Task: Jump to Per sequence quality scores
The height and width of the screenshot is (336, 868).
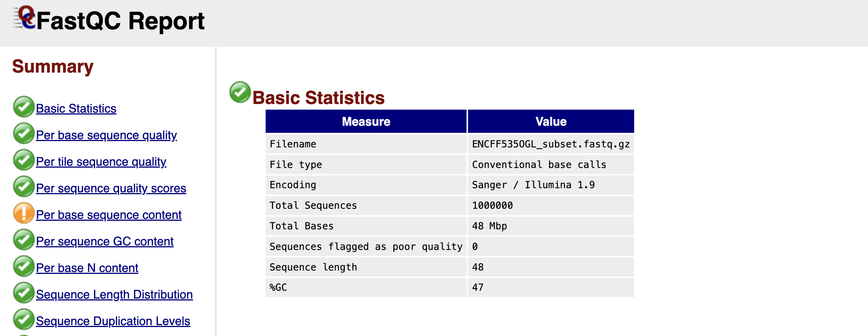Action: pyautogui.click(x=111, y=188)
